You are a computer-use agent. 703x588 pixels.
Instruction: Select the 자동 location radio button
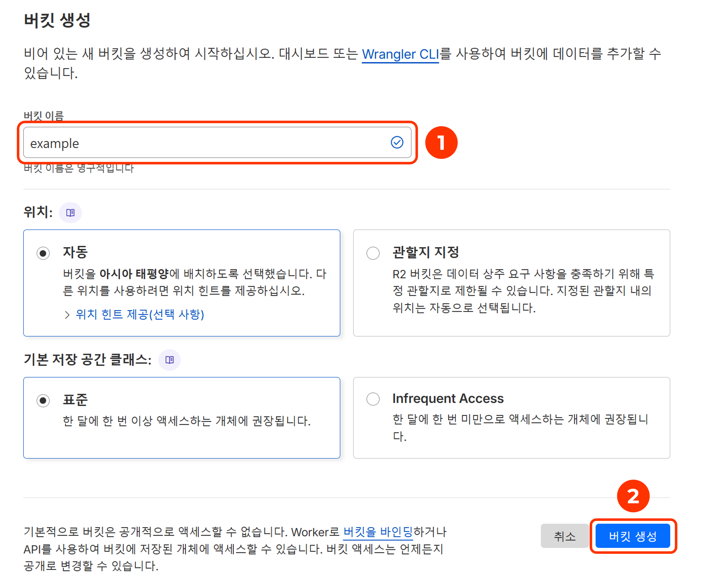43,253
